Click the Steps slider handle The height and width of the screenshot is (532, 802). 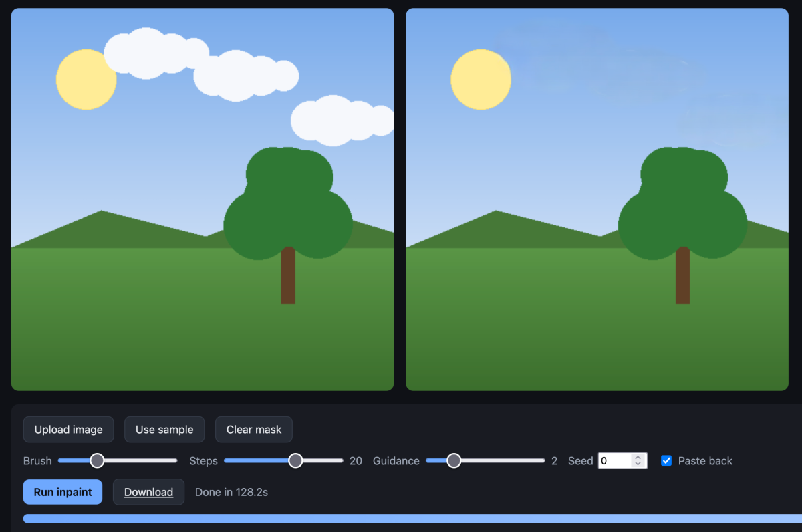(295, 460)
